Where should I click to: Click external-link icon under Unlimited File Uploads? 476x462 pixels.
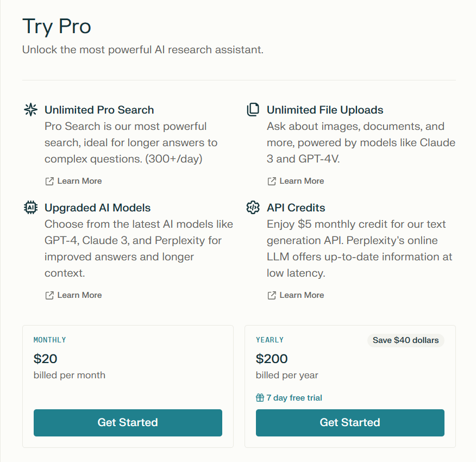coord(272,181)
